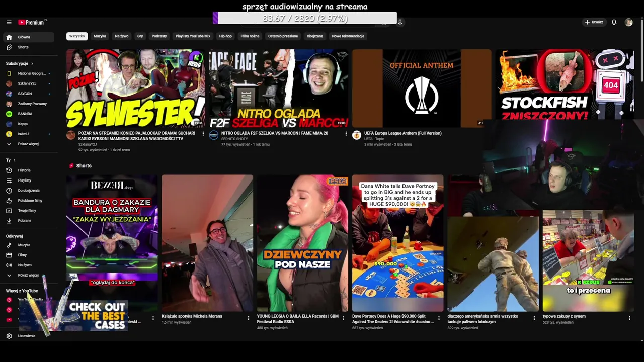The height and width of the screenshot is (362, 644).
Task: Open SAYGON subscription channel
Action: [x=30, y=94]
